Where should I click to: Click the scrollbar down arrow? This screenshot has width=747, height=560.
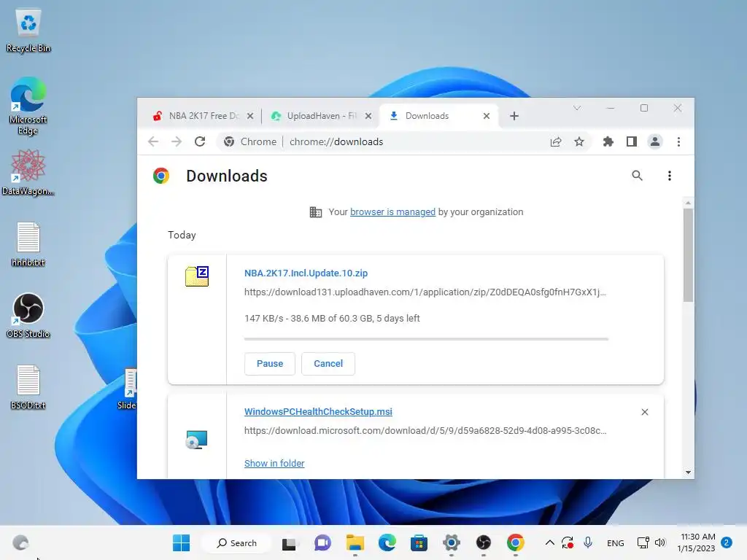[x=689, y=472]
